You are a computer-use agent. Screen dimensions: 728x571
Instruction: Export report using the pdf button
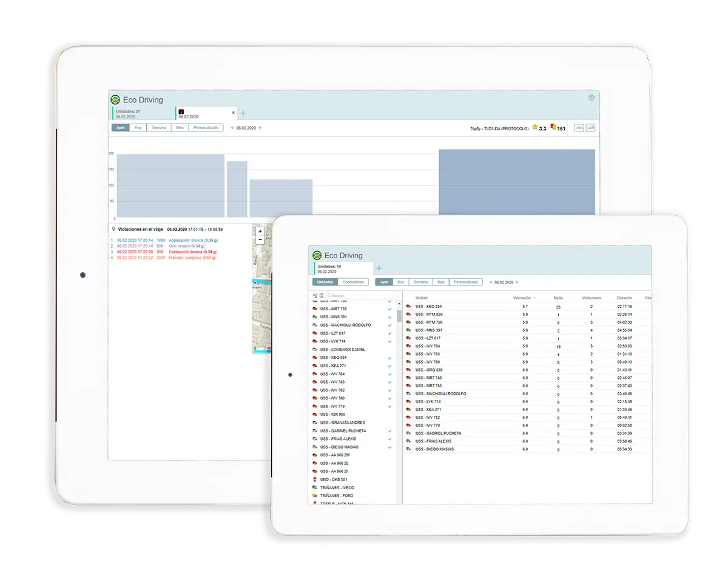click(x=591, y=128)
